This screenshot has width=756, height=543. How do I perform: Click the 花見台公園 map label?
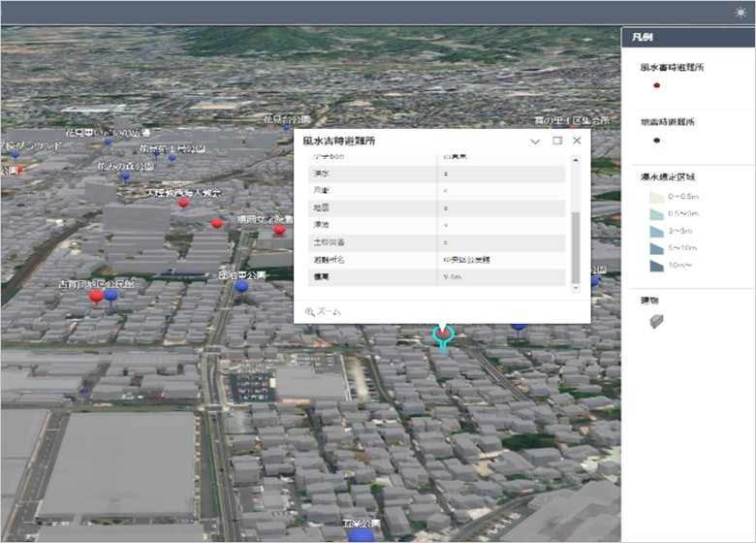coord(286,118)
